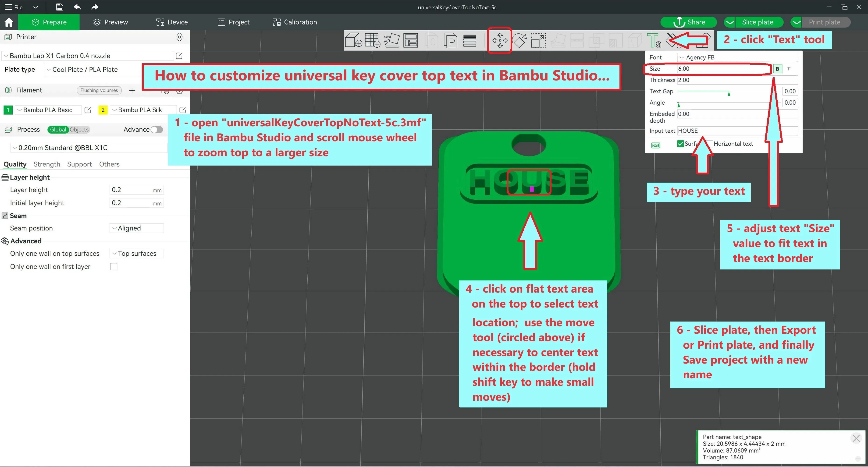Viewport: 868px width, 467px height.
Task: Select the Text shape tool
Action: 654,40
